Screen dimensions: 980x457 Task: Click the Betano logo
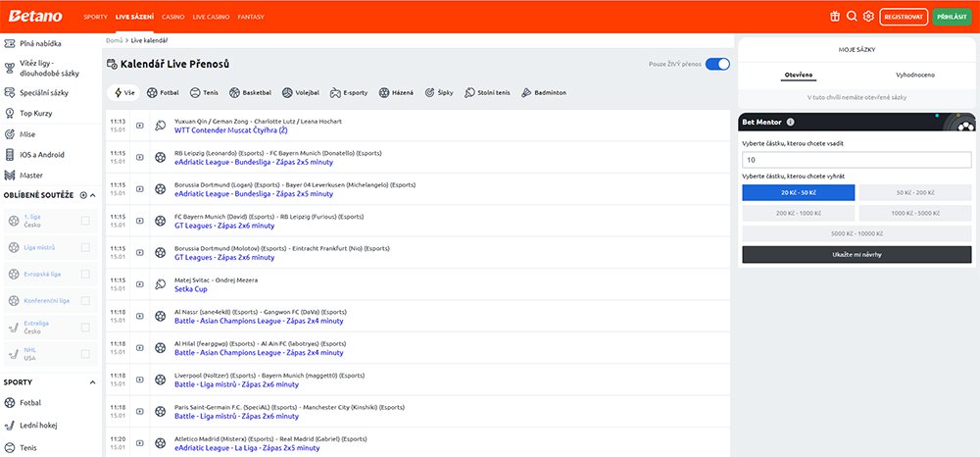(35, 17)
